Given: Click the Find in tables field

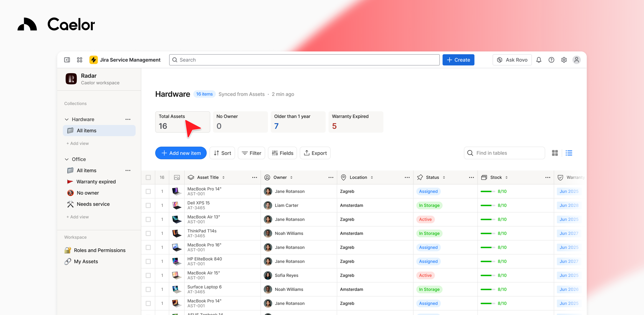Looking at the screenshot, I should click(504, 153).
